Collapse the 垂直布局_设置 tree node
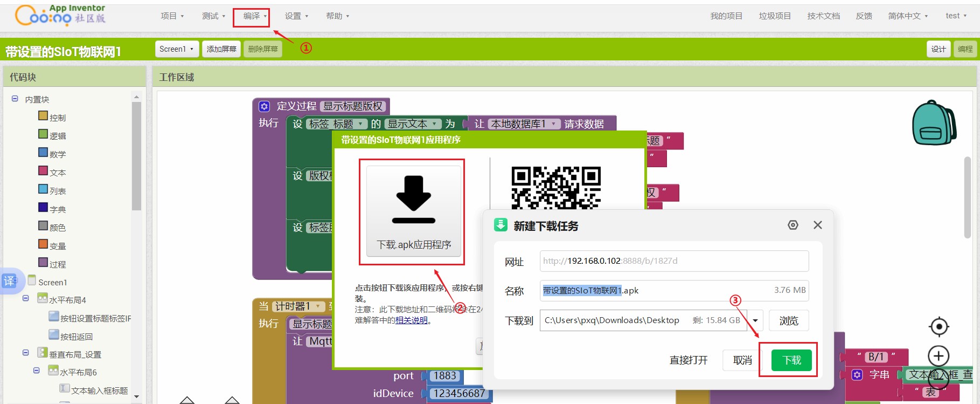This screenshot has height=404, width=980. 25,353
